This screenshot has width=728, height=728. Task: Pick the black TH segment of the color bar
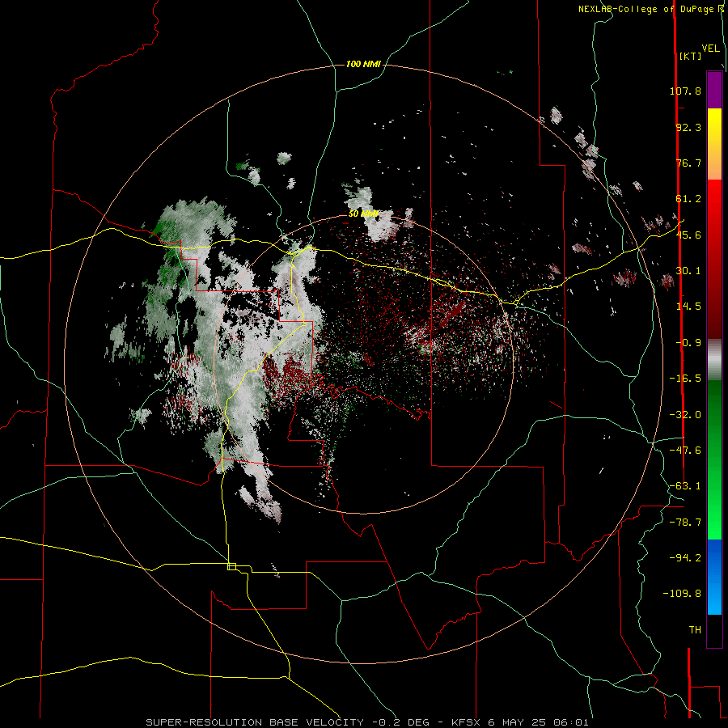[714, 630]
